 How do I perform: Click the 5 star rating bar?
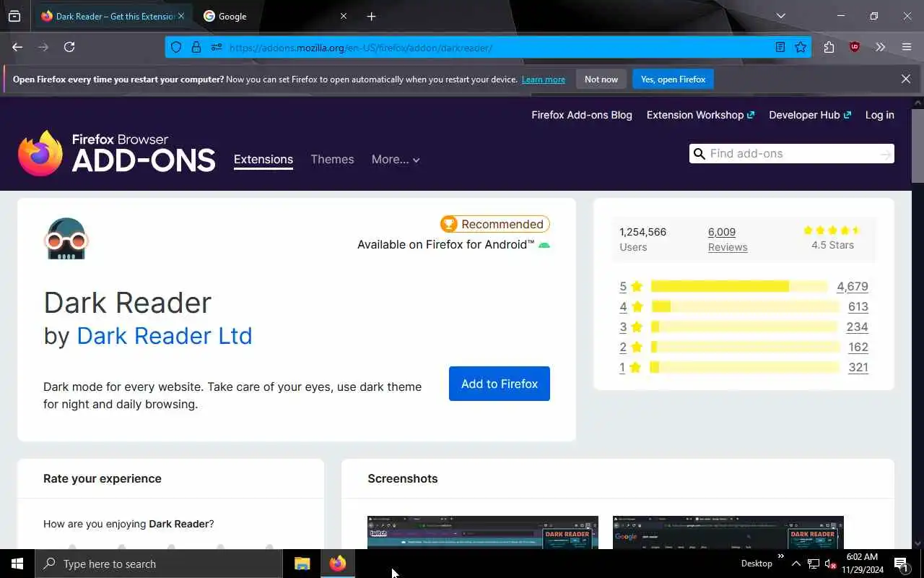click(739, 287)
